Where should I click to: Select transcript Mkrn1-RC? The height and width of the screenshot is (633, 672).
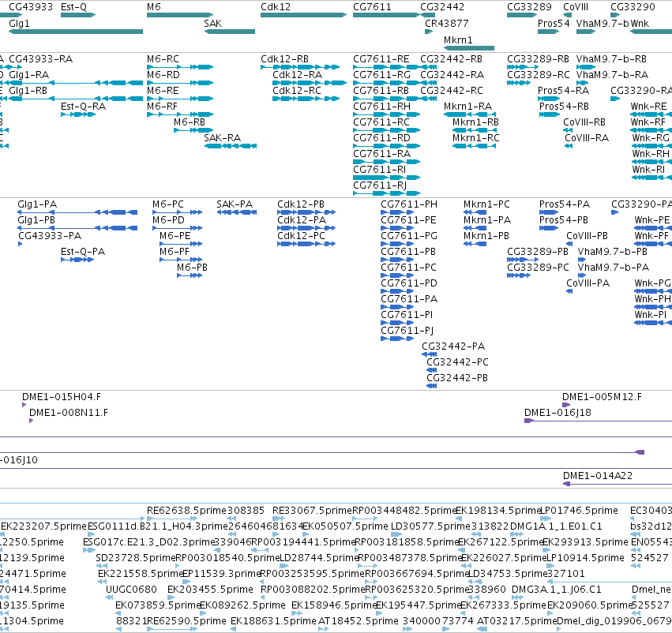tap(475, 146)
